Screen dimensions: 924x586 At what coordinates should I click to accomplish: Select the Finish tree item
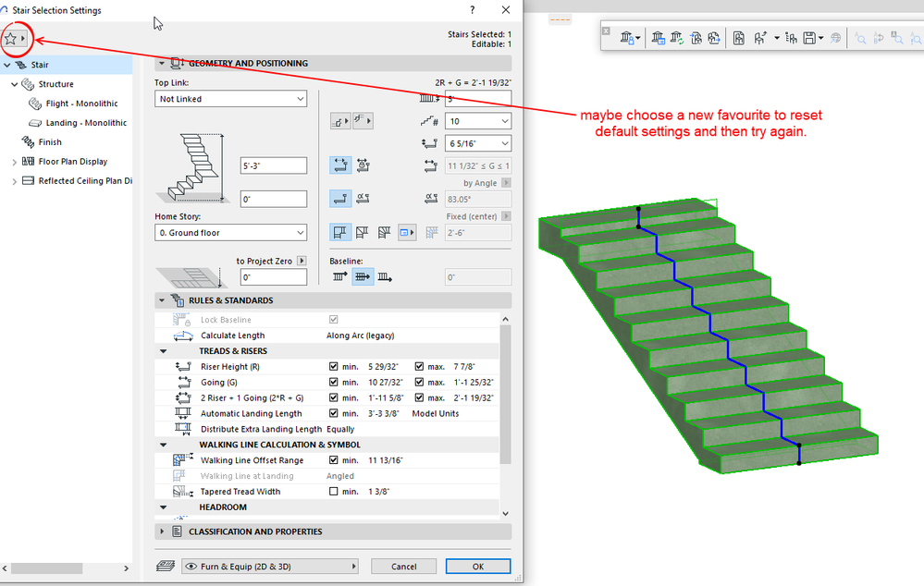point(50,142)
